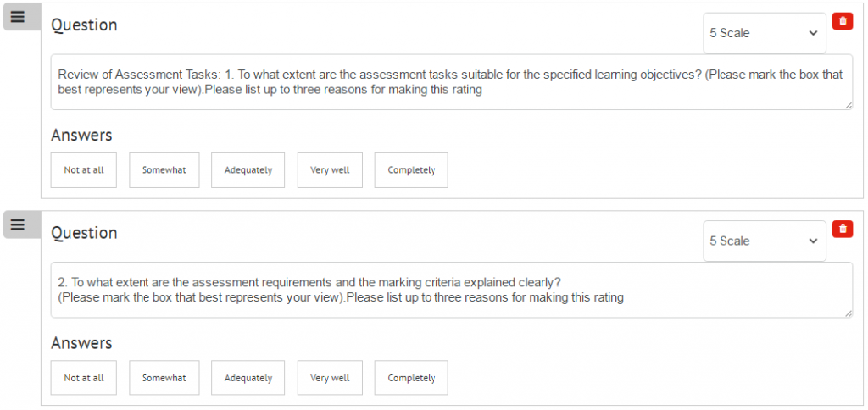Click the first question's hamburger drag handle
This screenshot has width=868, height=410.
(20, 17)
